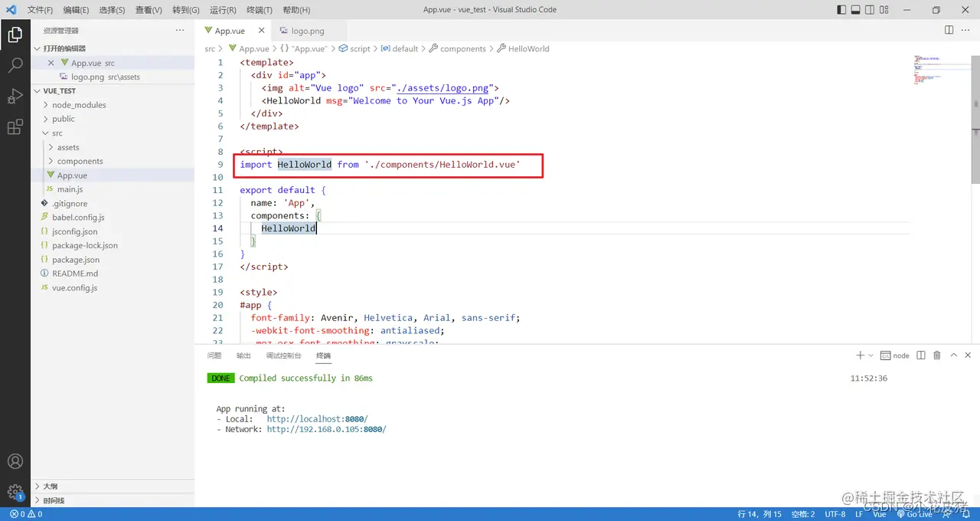
Task: Open the Run and Debug view
Action: coord(15,97)
